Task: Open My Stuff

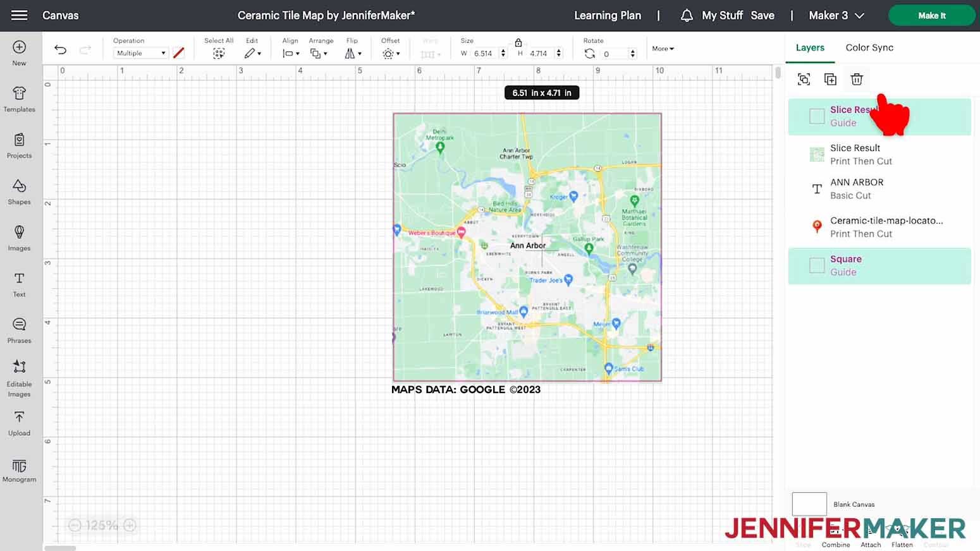Action: [722, 15]
